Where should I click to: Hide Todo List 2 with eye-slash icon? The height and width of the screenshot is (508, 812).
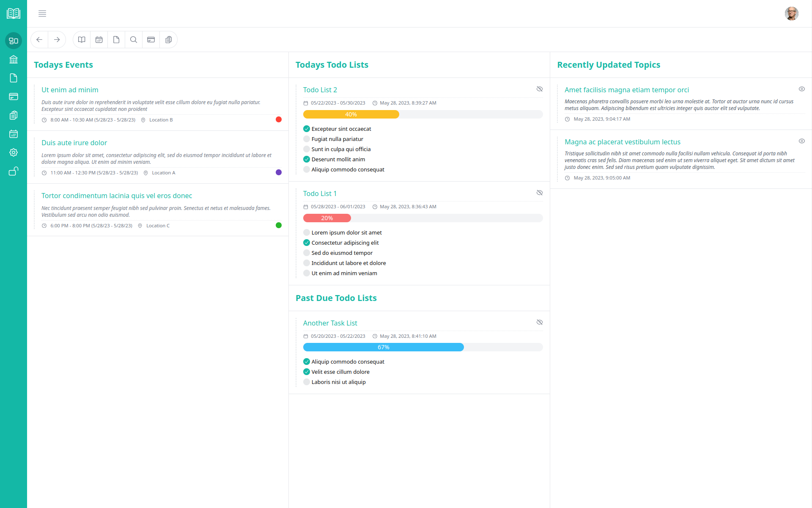tap(540, 89)
